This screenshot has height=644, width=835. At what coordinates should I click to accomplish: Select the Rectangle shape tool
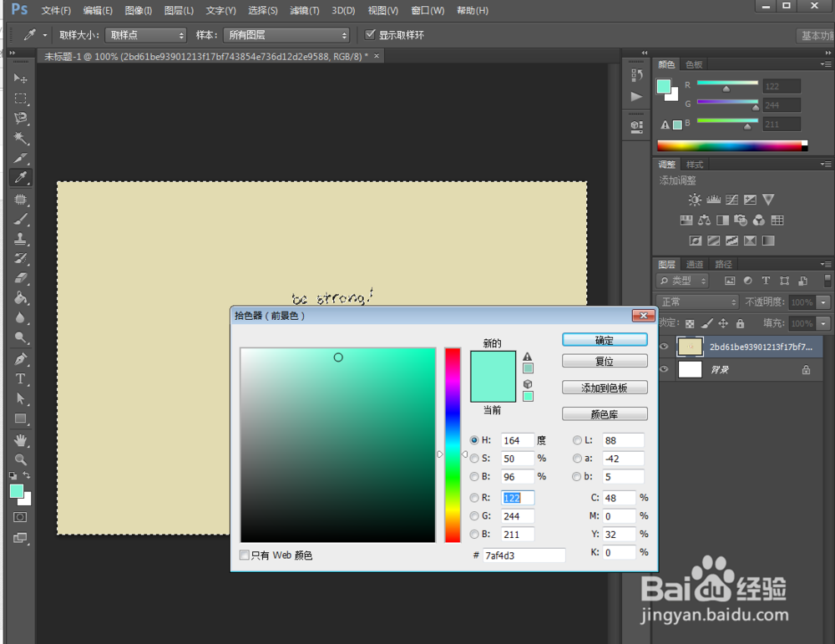(20, 418)
